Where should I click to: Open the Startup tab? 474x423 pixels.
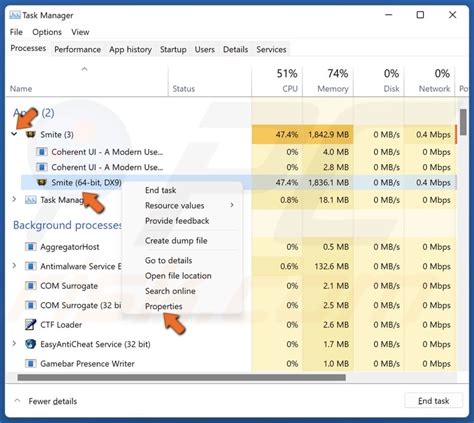click(173, 49)
